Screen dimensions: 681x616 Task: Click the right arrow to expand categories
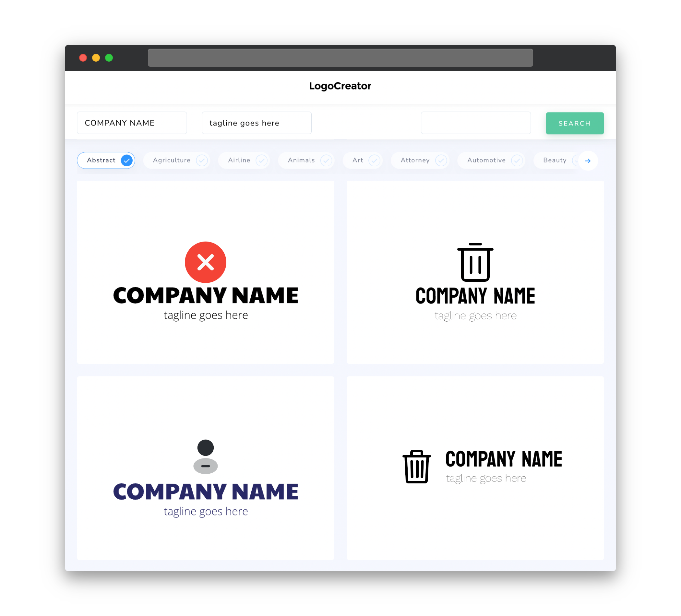coord(588,160)
